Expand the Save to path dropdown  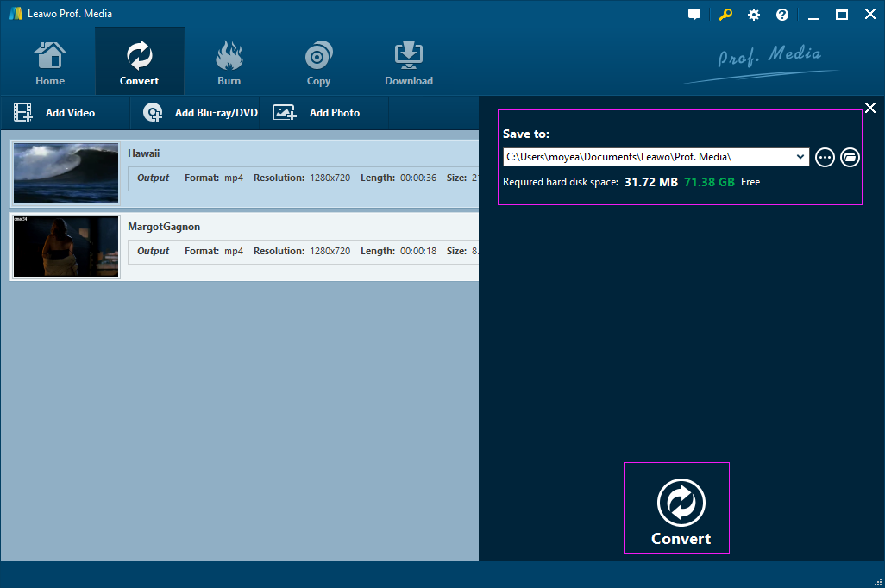point(800,157)
